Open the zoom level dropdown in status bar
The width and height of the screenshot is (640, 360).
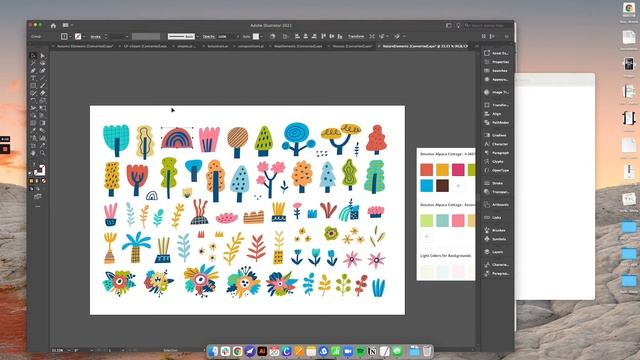pyautogui.click(x=68, y=350)
